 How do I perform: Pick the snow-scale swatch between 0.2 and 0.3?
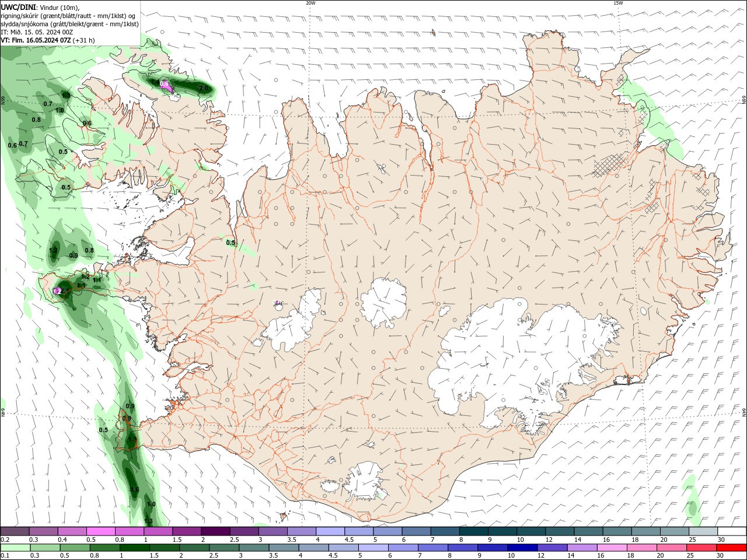coord(15,531)
